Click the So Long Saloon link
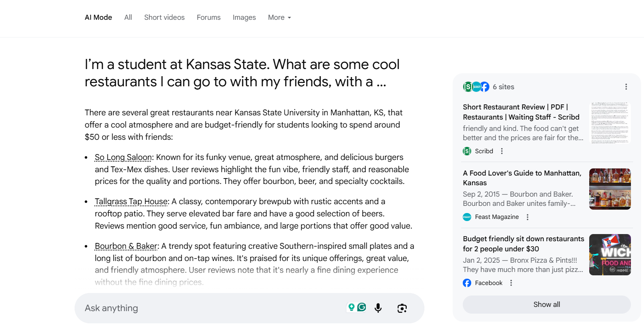 (x=123, y=157)
